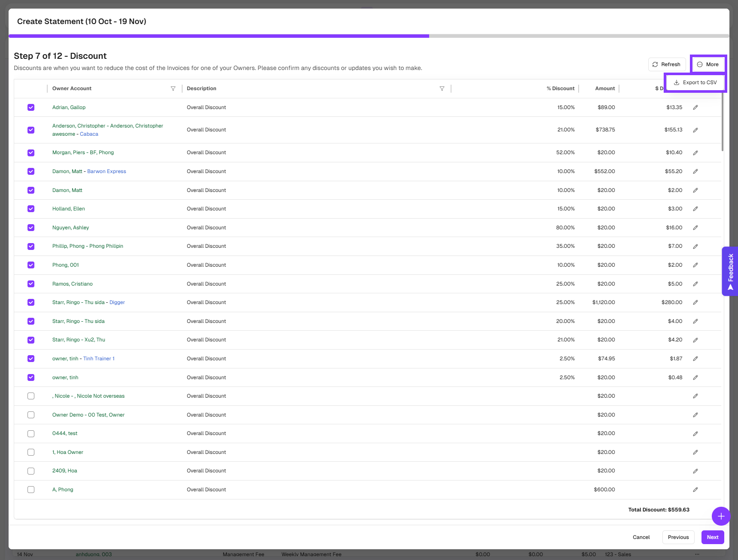738x560 pixels.
Task: Uncheck the Morgan, Piers checkbox
Action: [x=31, y=152]
